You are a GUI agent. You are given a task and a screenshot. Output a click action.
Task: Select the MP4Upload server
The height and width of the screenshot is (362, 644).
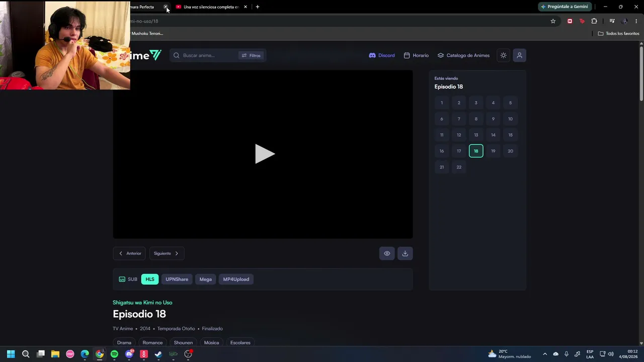click(x=236, y=279)
